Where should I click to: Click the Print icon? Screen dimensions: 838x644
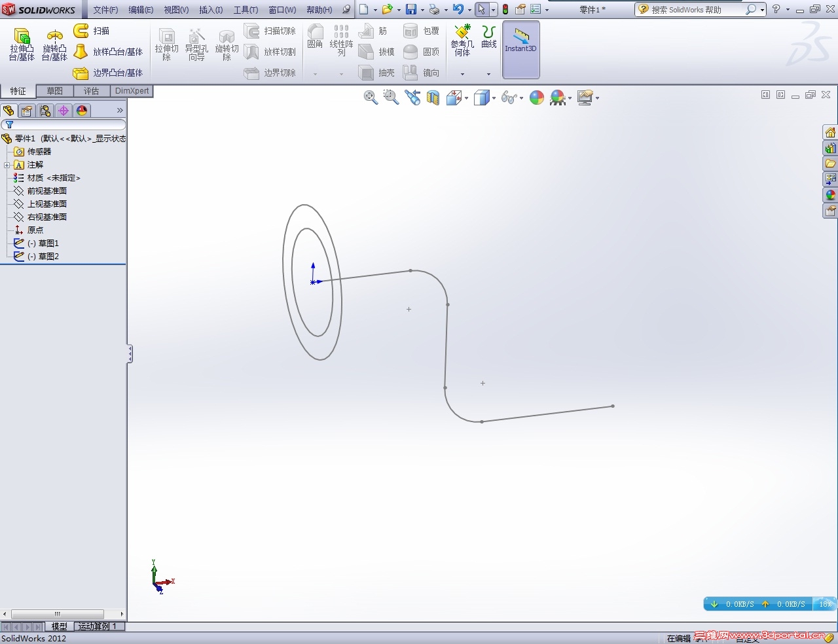coord(434,9)
